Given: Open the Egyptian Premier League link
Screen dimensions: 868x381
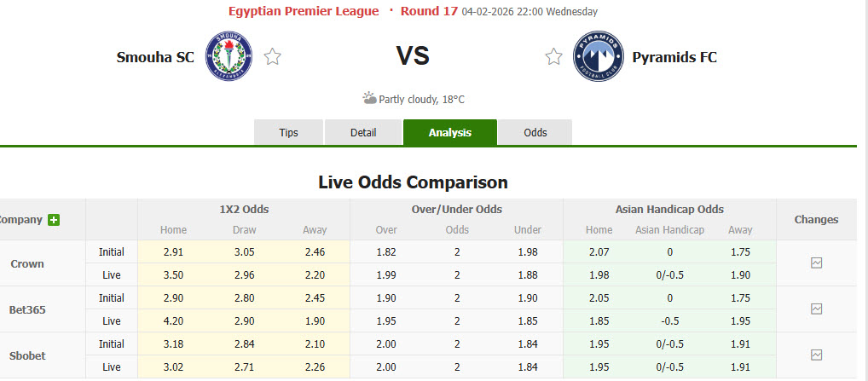Looking at the screenshot, I should tap(303, 12).
